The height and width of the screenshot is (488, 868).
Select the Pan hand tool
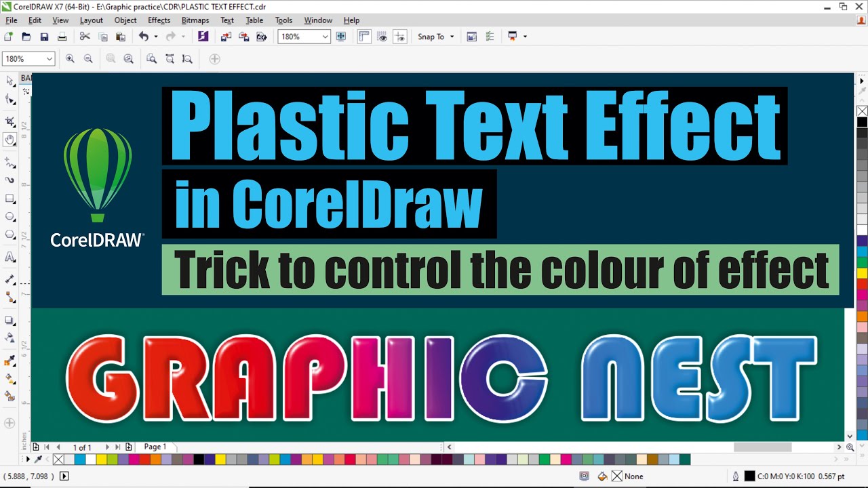click(10, 140)
